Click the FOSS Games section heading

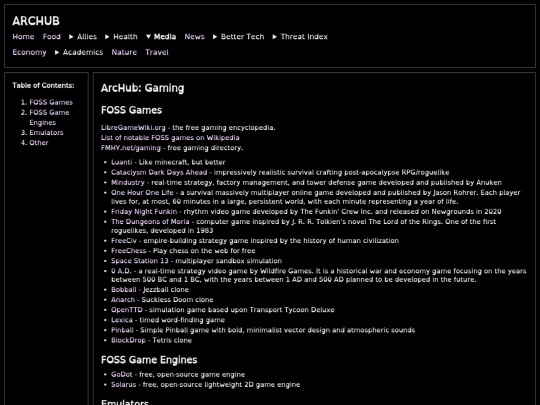(x=132, y=110)
